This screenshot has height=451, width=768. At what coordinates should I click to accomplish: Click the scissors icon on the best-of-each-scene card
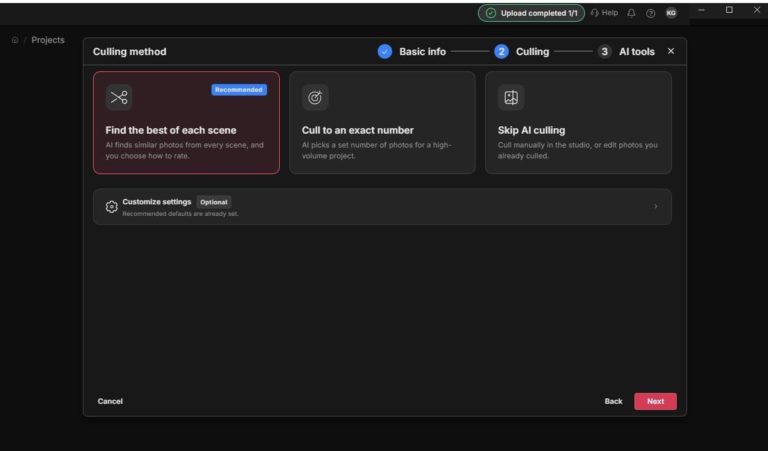point(119,97)
